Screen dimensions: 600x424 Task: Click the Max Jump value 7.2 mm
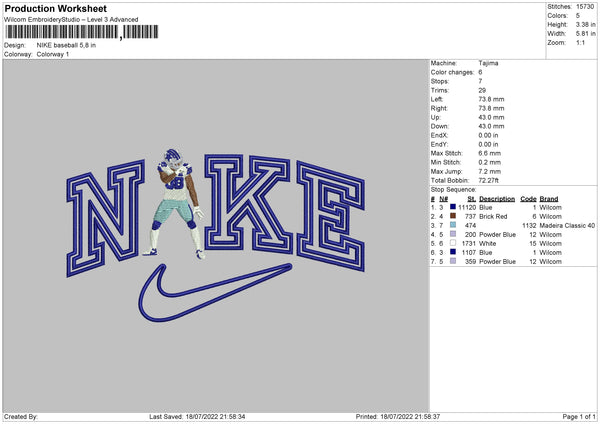[x=489, y=171]
